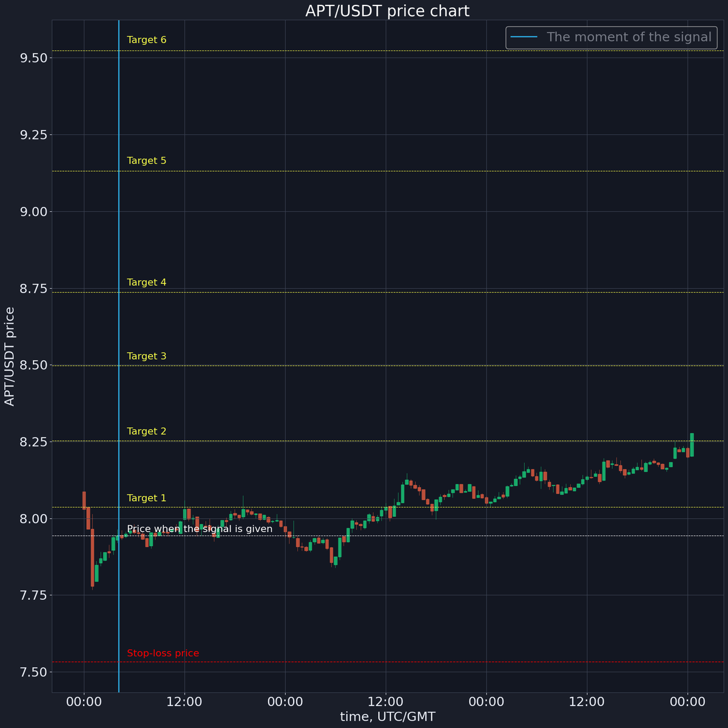Viewport: 728px width, 728px height.
Task: Click the blue line sample in the legend
Action: tap(524, 37)
